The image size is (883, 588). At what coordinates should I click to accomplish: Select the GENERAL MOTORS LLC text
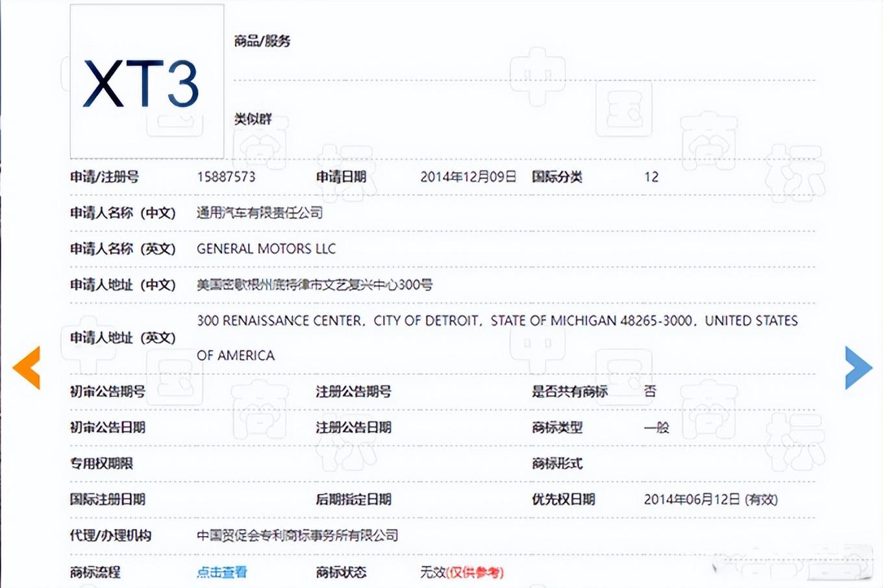pos(266,249)
